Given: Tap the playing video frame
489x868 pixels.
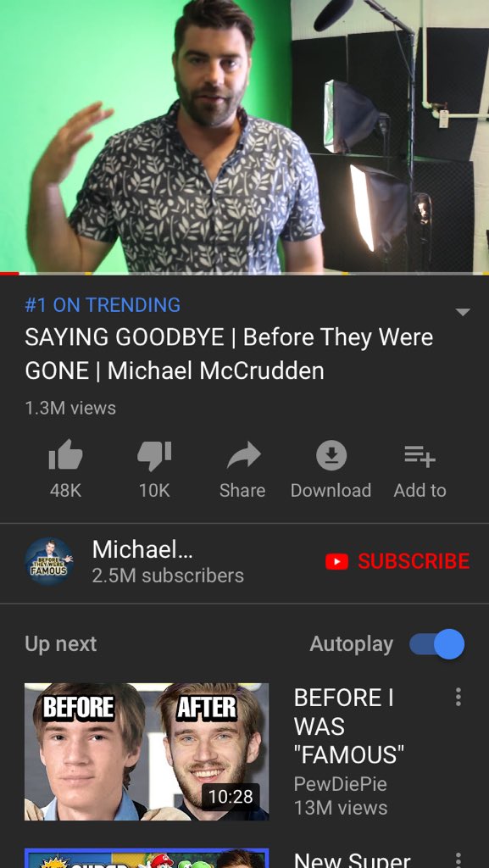Looking at the screenshot, I should click(x=244, y=136).
